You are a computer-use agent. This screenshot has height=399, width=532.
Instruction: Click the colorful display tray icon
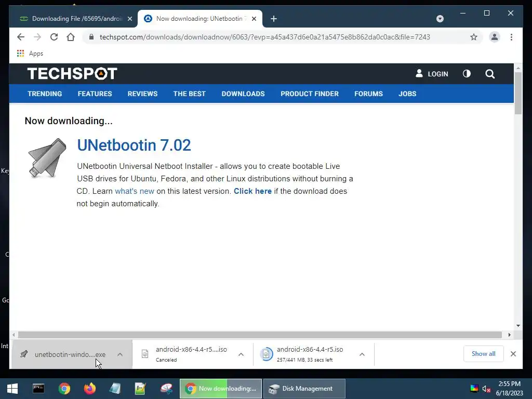474,389
